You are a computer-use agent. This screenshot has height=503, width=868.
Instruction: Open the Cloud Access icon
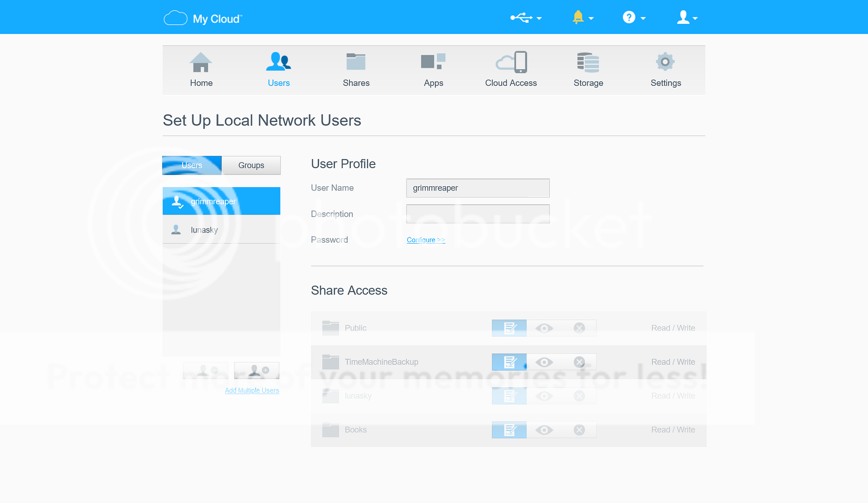[511, 62]
